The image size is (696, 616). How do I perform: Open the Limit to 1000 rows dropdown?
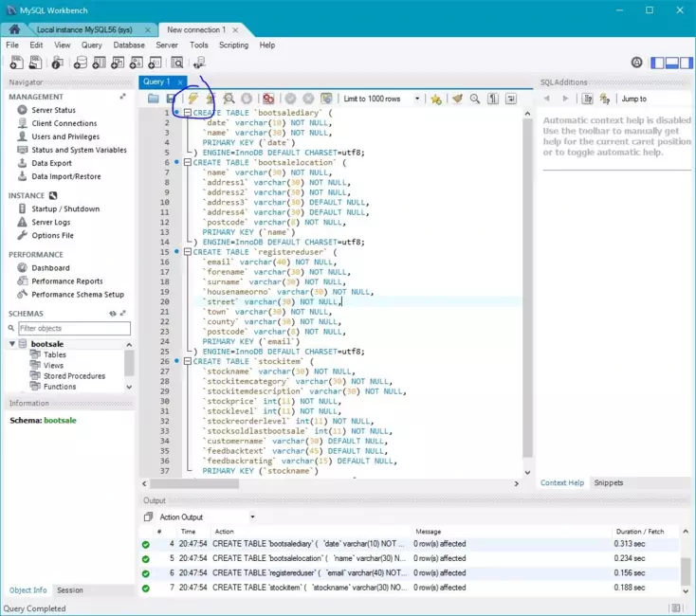point(417,99)
